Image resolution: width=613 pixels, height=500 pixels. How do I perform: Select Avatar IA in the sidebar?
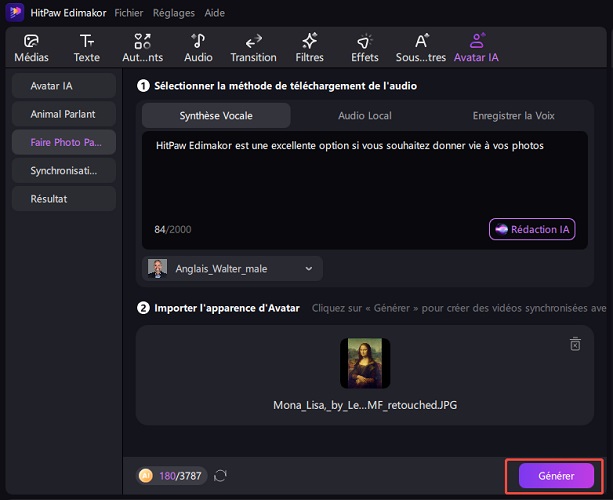coord(64,86)
